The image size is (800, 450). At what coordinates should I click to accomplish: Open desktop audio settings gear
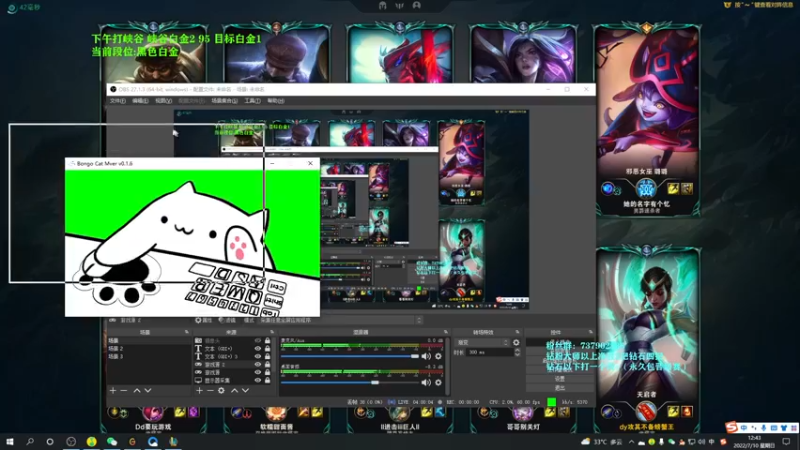438,382
